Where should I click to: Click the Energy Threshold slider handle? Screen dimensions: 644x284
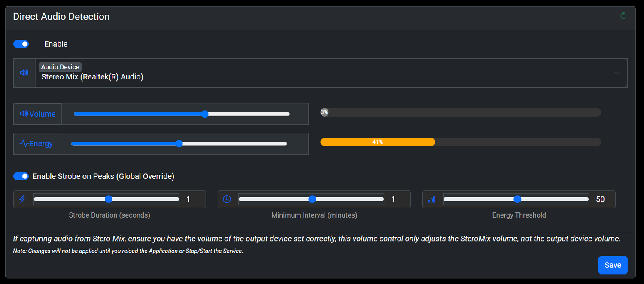click(x=516, y=199)
